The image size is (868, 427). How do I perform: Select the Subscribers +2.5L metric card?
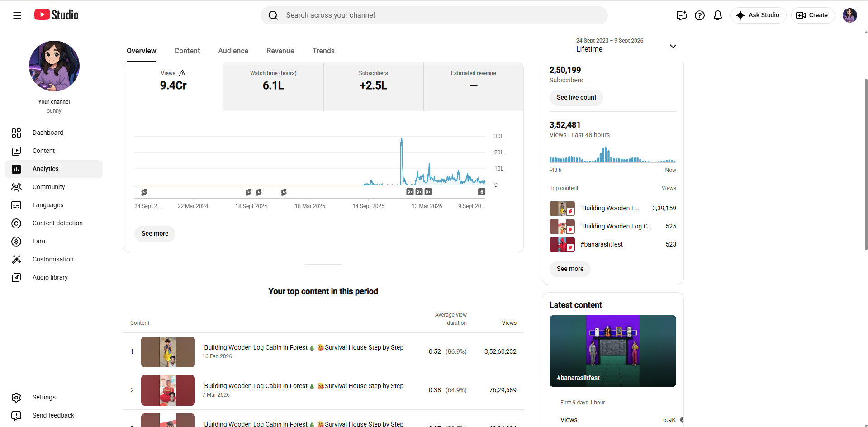point(374,86)
